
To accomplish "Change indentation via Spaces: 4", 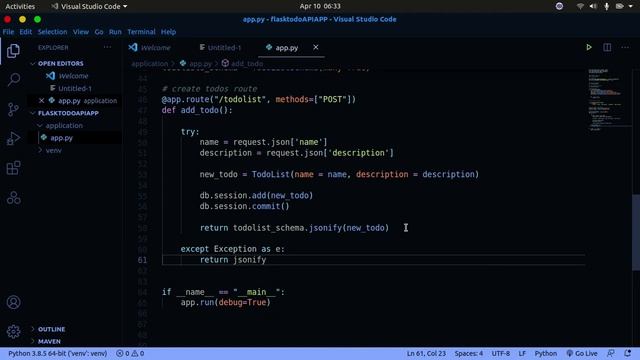I will point(469,353).
